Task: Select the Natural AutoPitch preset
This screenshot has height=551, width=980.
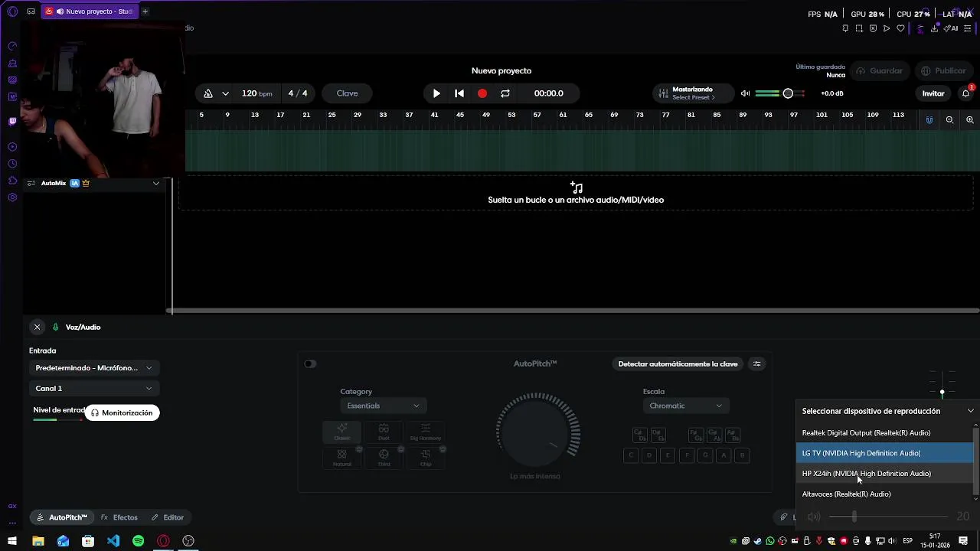Action: coord(342,458)
